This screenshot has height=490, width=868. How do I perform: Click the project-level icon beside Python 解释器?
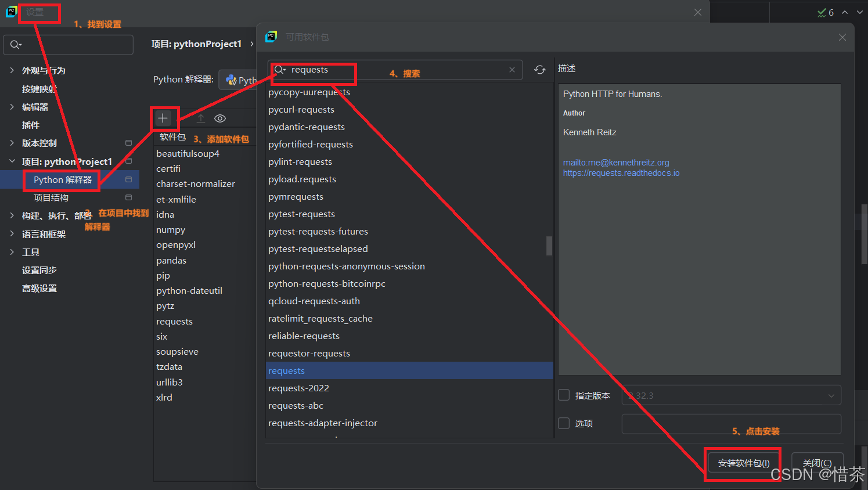coord(129,179)
